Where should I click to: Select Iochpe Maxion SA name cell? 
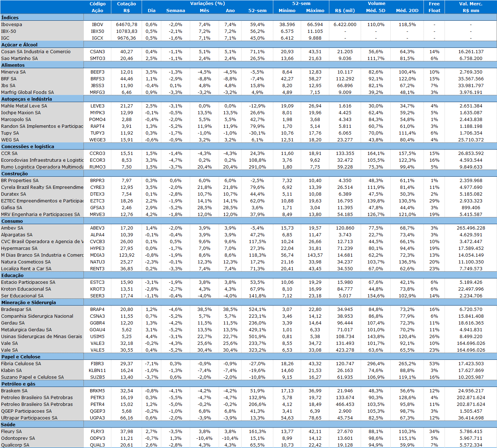point(42,113)
